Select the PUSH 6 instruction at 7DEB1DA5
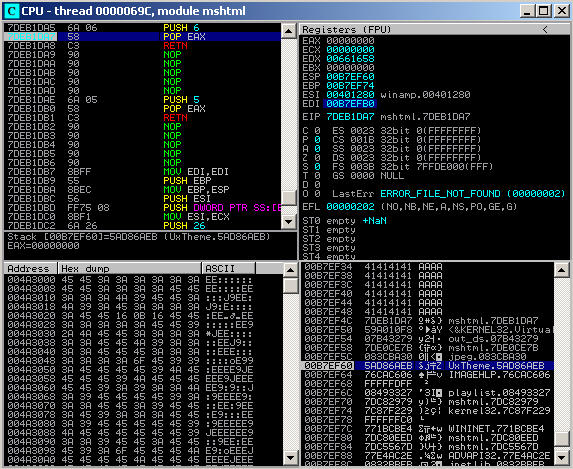Viewport: 573px width, 469px height. 143,28
